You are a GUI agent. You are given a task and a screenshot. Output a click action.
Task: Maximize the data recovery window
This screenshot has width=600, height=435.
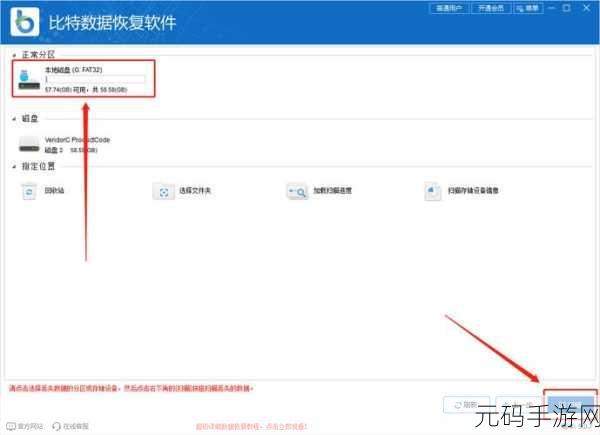[567, 8]
